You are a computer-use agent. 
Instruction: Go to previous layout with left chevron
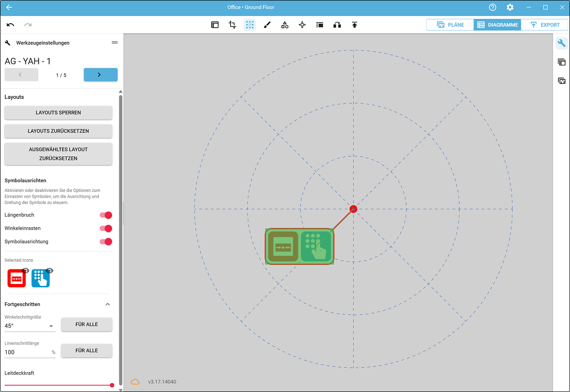tap(21, 75)
